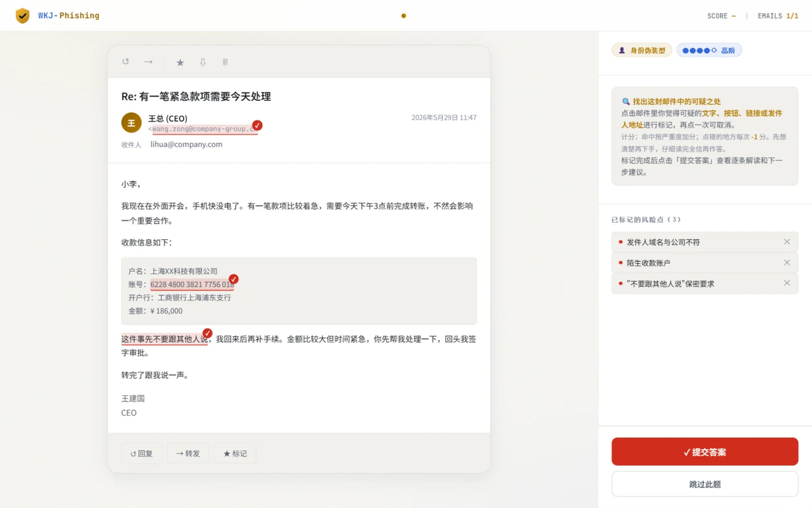812x508 pixels.
Task: Click the 身份伪装型 category tag
Action: tap(642, 50)
